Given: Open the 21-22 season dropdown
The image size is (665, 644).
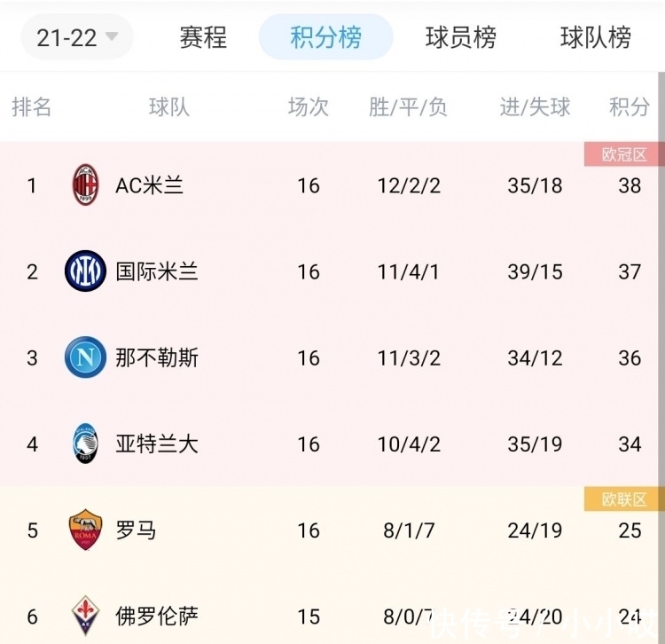Looking at the screenshot, I should pyautogui.click(x=77, y=37).
